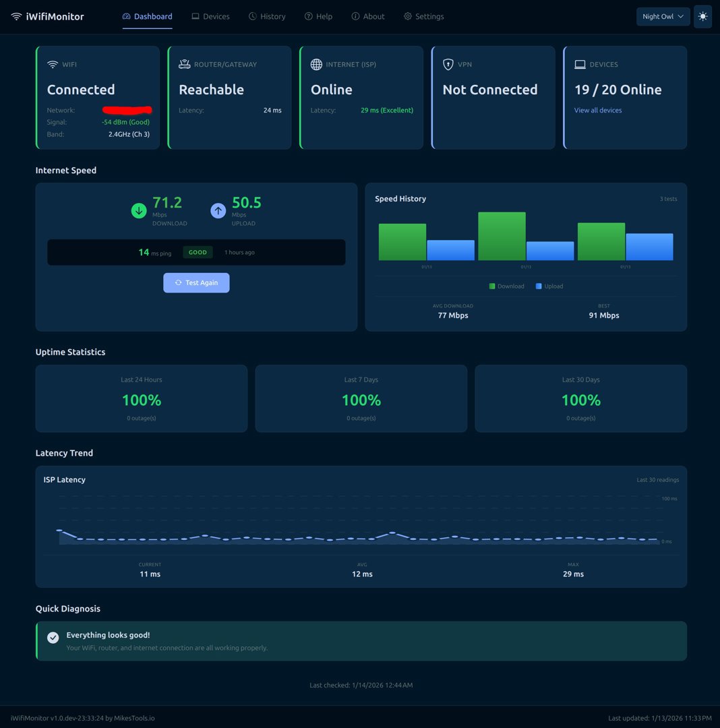Select the About menu item

[368, 16]
